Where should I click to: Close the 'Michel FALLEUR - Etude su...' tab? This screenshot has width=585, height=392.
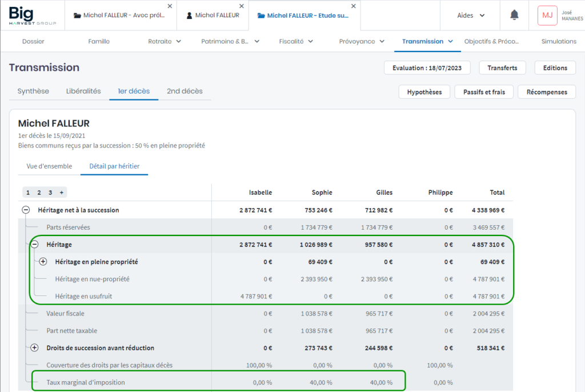pyautogui.click(x=354, y=6)
